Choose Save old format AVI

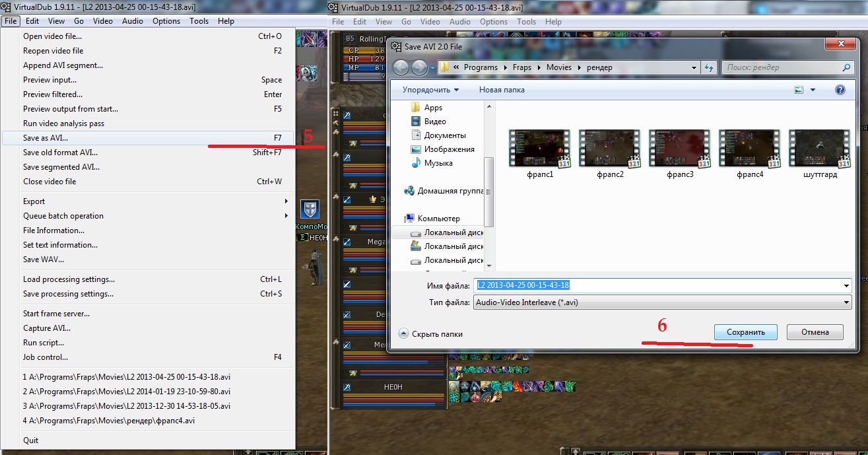coord(149,153)
